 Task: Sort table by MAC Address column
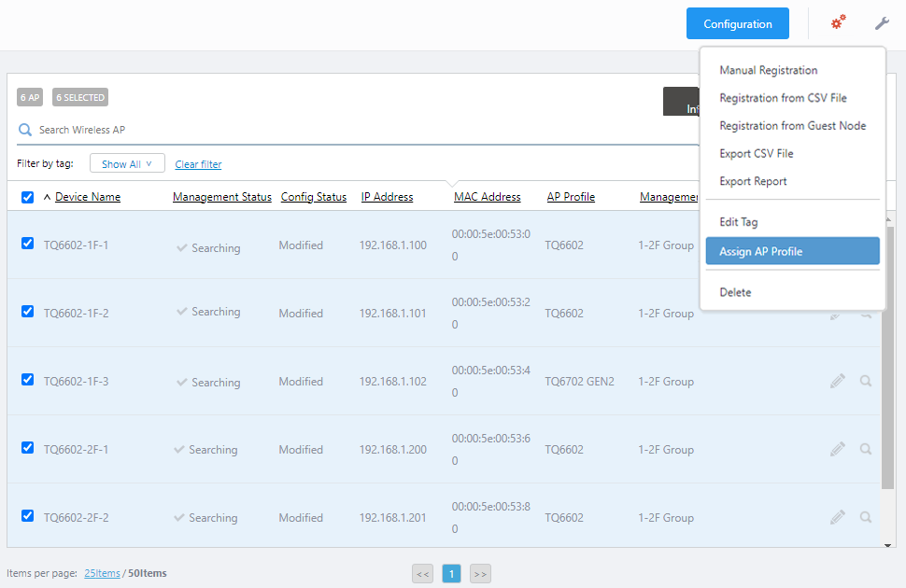coord(487,197)
